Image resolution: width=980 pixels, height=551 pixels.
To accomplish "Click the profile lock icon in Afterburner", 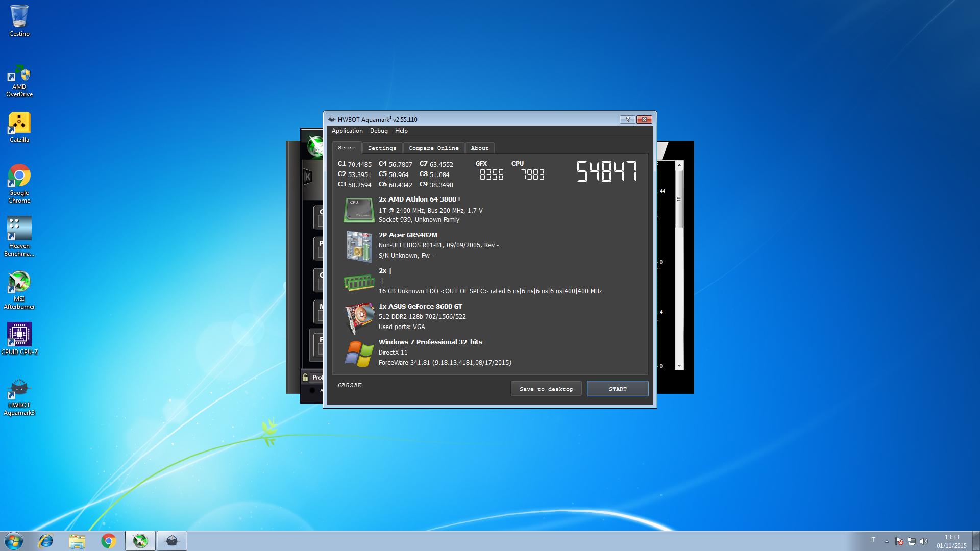I will coord(305,378).
